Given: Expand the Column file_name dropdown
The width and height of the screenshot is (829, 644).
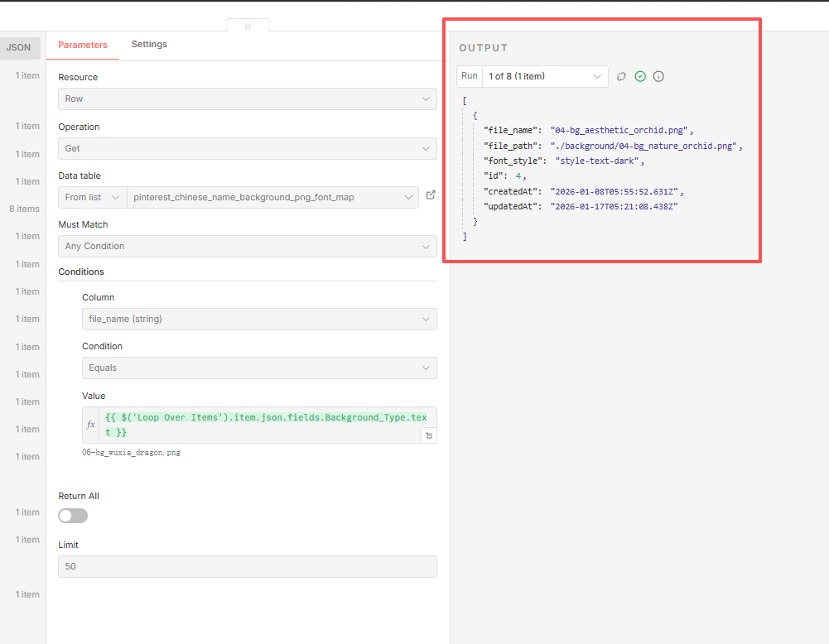Looking at the screenshot, I should (258, 319).
